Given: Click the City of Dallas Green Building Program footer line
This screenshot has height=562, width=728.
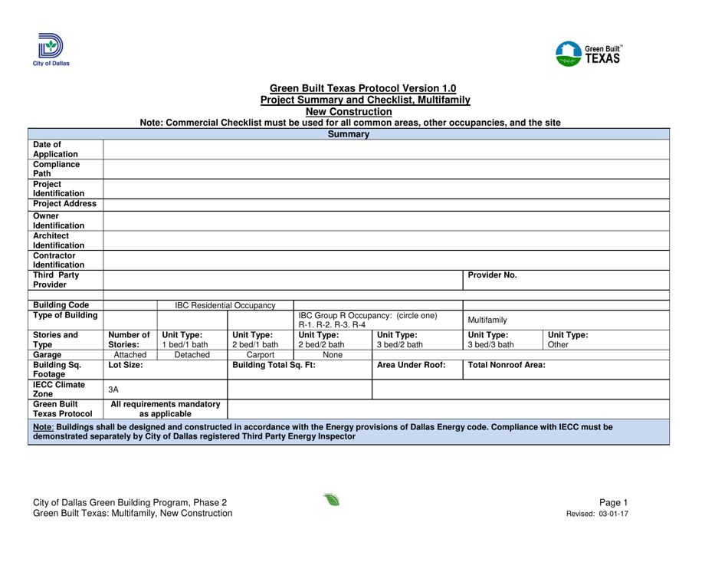Looking at the screenshot, I should point(130,502).
